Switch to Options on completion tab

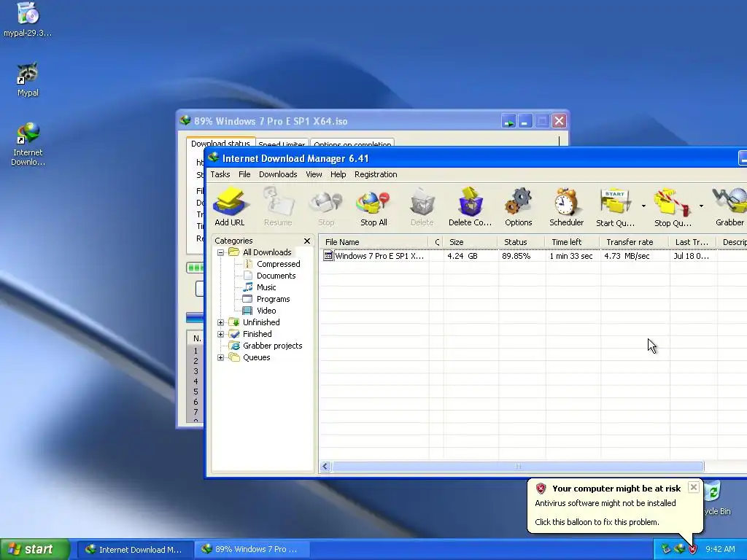point(352,144)
